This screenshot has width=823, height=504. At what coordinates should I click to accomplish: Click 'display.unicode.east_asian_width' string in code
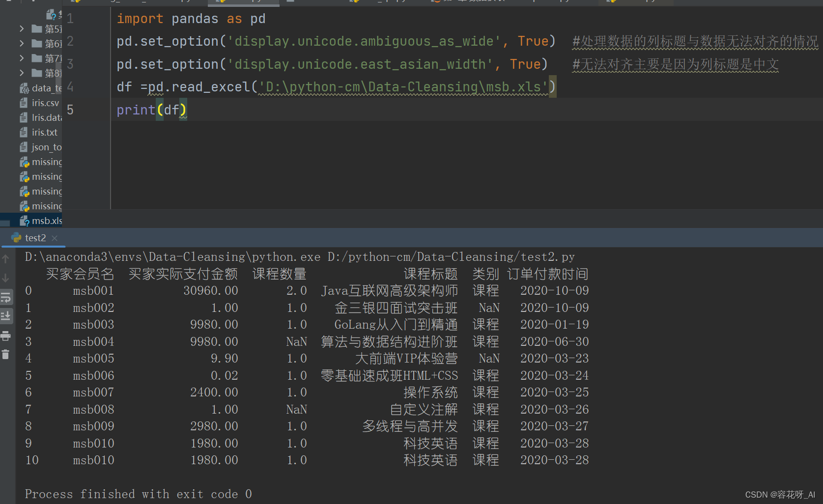[360, 64]
